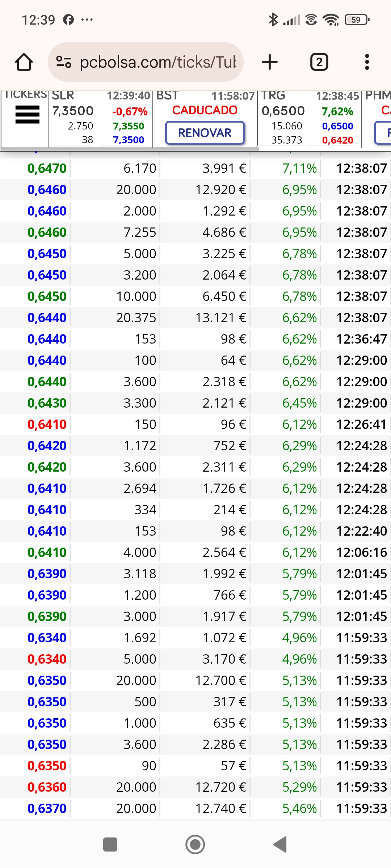Image resolution: width=391 pixels, height=868 pixels.
Task: Open the browser three-dot overflow menu
Action: (367, 62)
